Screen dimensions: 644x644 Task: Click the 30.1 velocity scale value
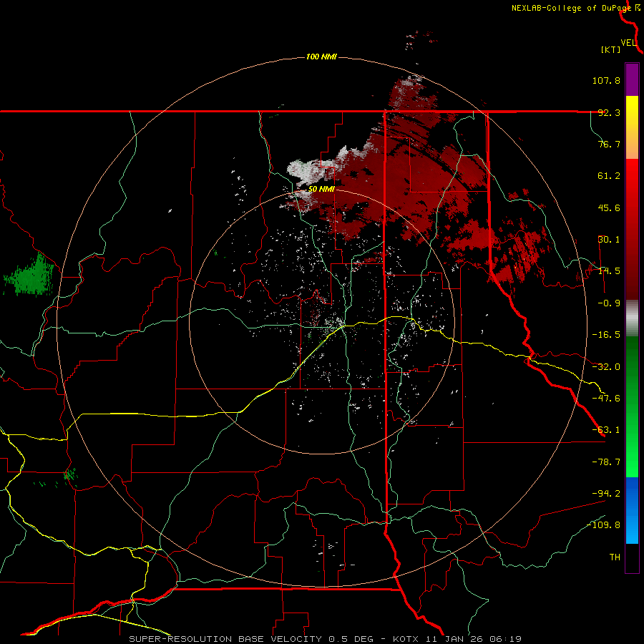click(609, 240)
